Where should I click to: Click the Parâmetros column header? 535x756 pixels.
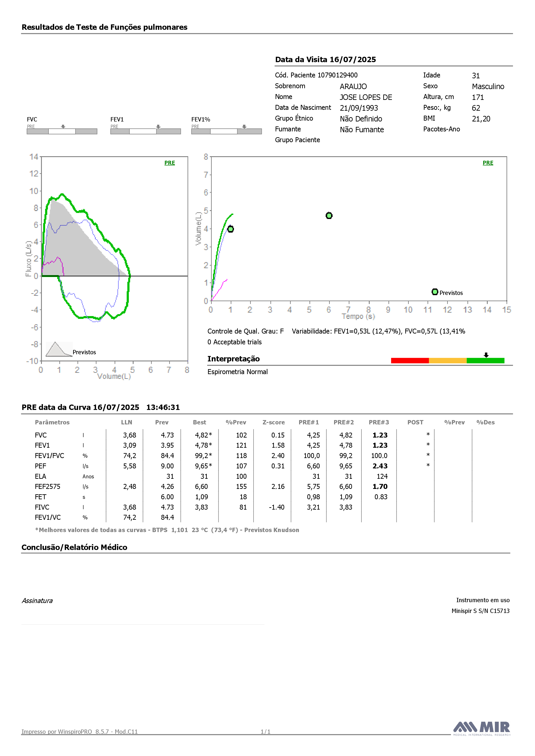[x=52, y=422]
